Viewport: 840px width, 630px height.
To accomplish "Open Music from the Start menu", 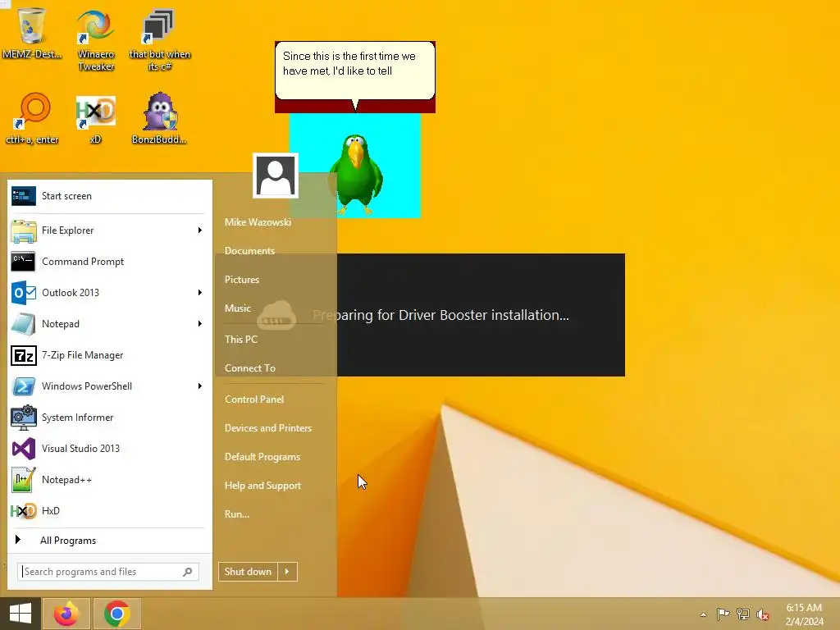I will 238,308.
